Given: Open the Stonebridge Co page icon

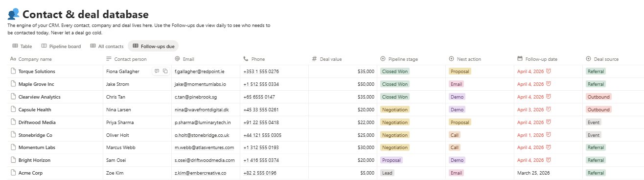Looking at the screenshot, I should (x=13, y=134).
